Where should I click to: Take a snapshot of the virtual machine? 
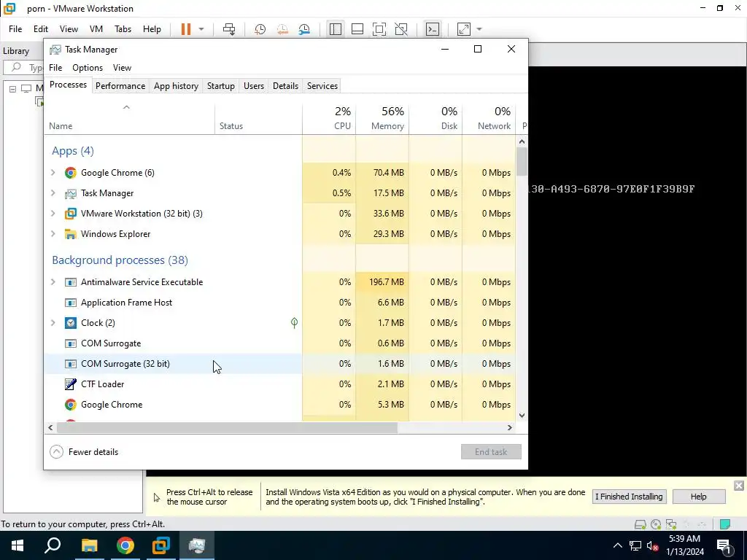click(260, 29)
